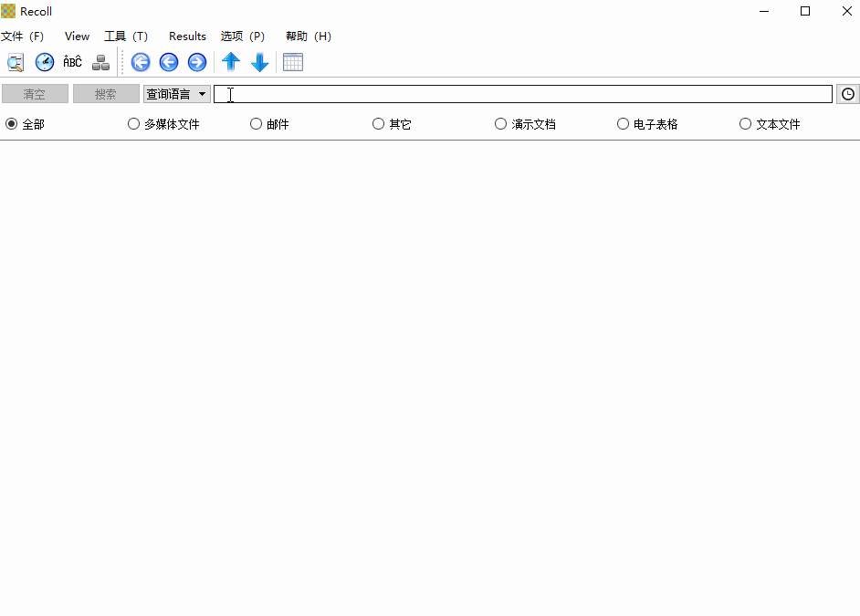Sort results ascending by date (up arrow)

tap(231, 62)
